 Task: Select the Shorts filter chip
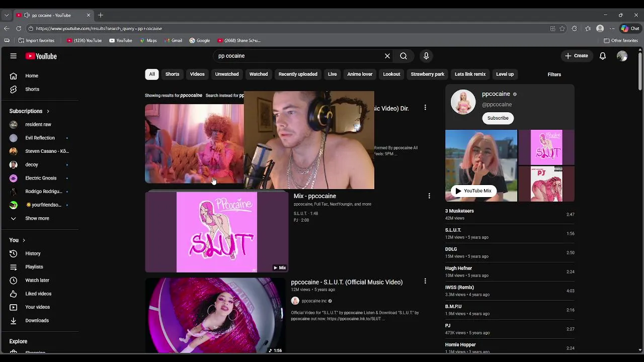pos(172,74)
